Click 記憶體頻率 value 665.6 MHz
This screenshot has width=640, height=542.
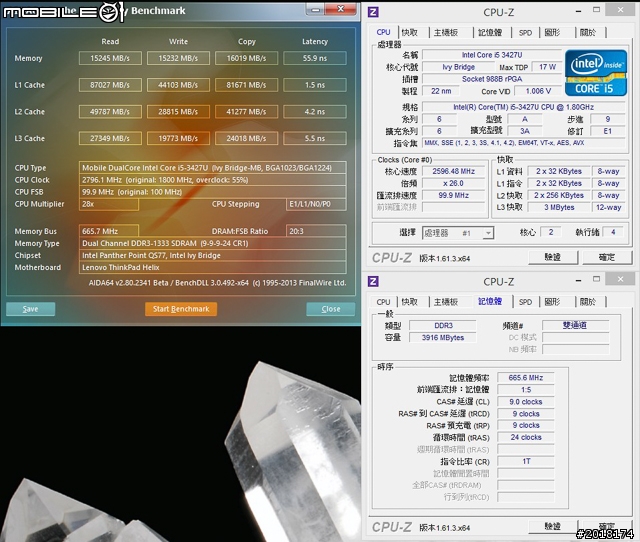526,378
